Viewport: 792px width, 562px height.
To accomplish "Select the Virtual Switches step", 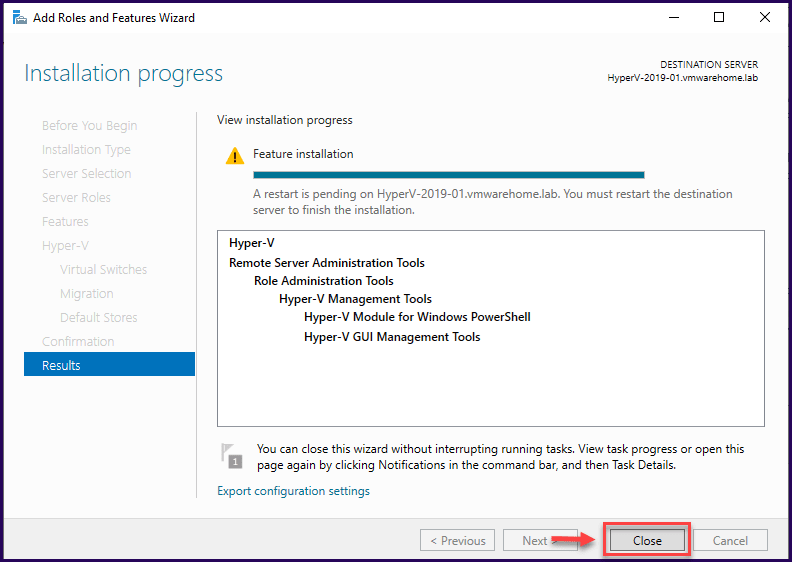I will coord(104,270).
